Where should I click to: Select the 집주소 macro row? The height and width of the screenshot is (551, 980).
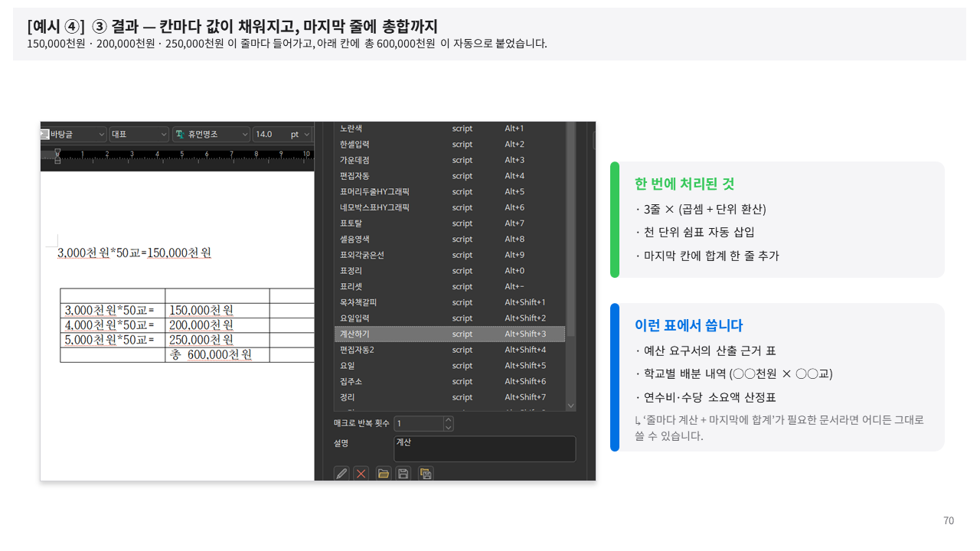click(449, 381)
